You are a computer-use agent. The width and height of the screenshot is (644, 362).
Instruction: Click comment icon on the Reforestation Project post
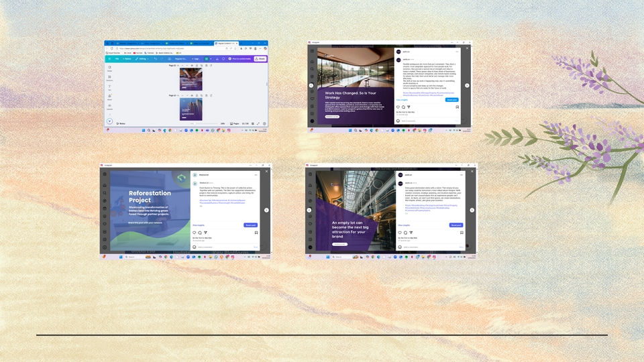click(200, 233)
